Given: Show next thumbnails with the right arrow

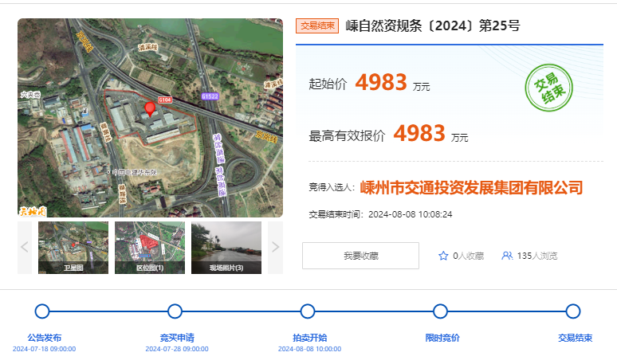Looking at the screenshot, I should pyautogui.click(x=275, y=247).
